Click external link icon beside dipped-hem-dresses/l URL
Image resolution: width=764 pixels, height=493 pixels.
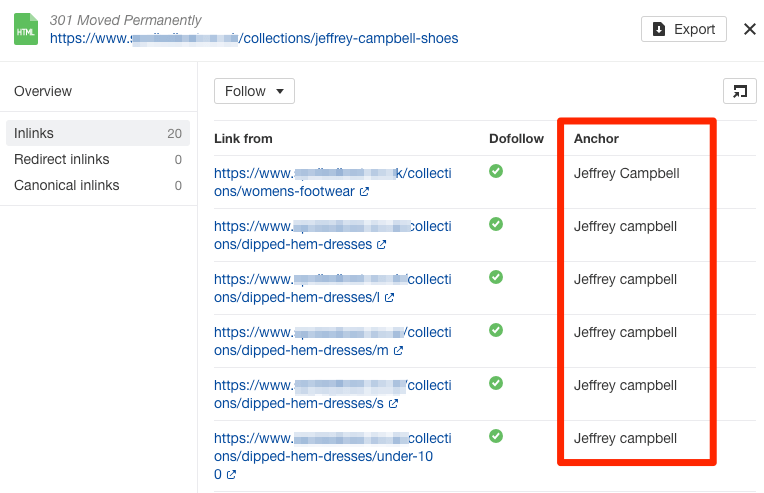[389, 297]
